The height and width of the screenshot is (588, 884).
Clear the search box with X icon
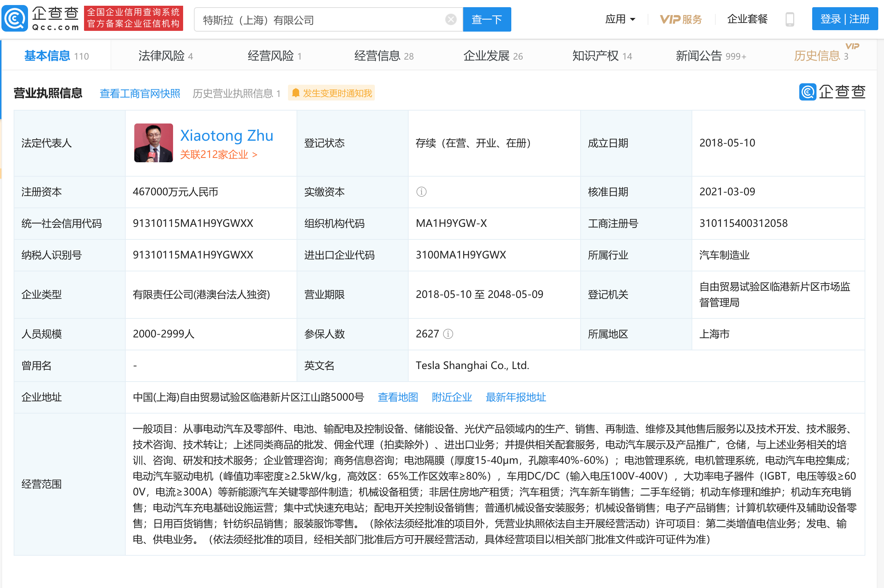pyautogui.click(x=451, y=19)
